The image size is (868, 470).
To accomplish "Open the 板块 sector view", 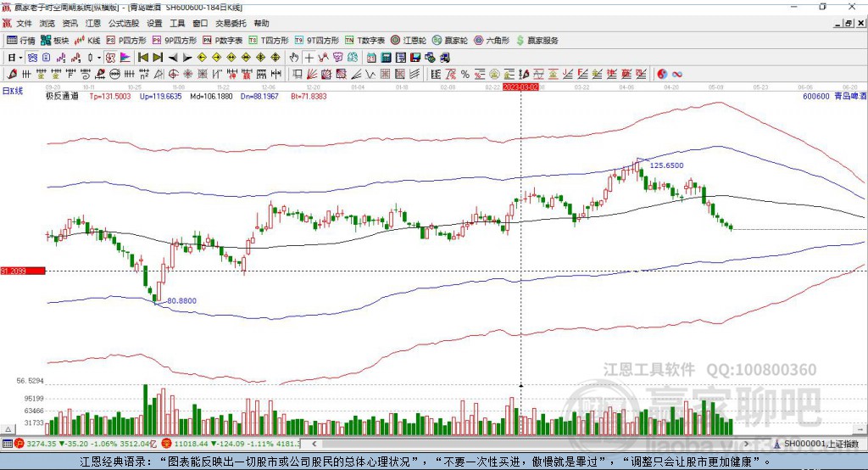I will click(54, 41).
